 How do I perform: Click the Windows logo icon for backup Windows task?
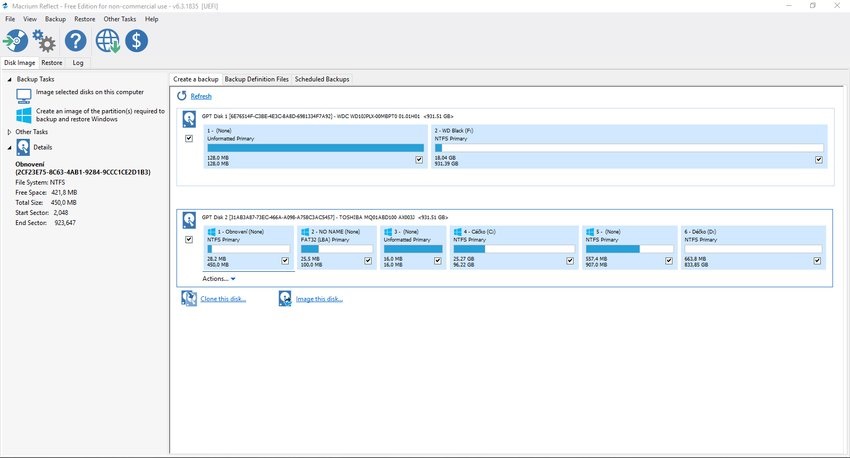[x=24, y=115]
